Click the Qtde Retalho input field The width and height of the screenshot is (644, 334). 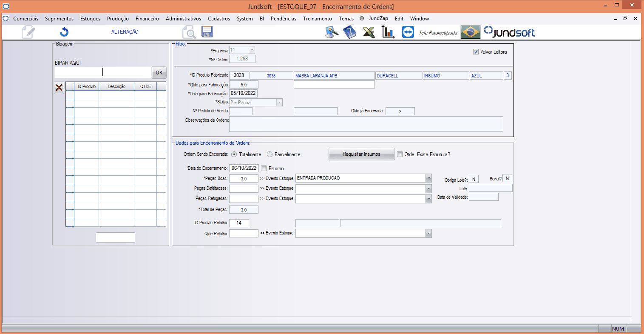click(x=244, y=233)
